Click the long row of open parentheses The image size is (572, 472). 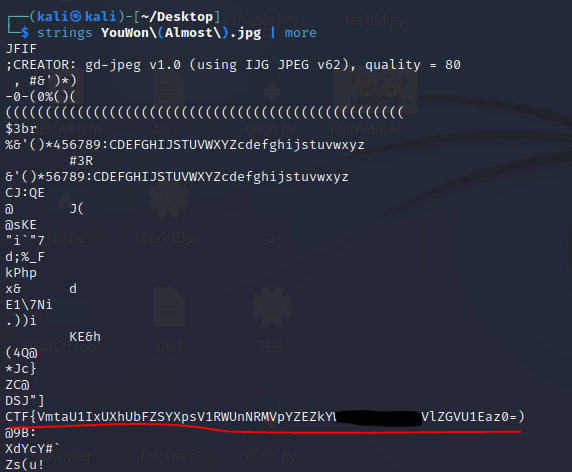coord(205,113)
